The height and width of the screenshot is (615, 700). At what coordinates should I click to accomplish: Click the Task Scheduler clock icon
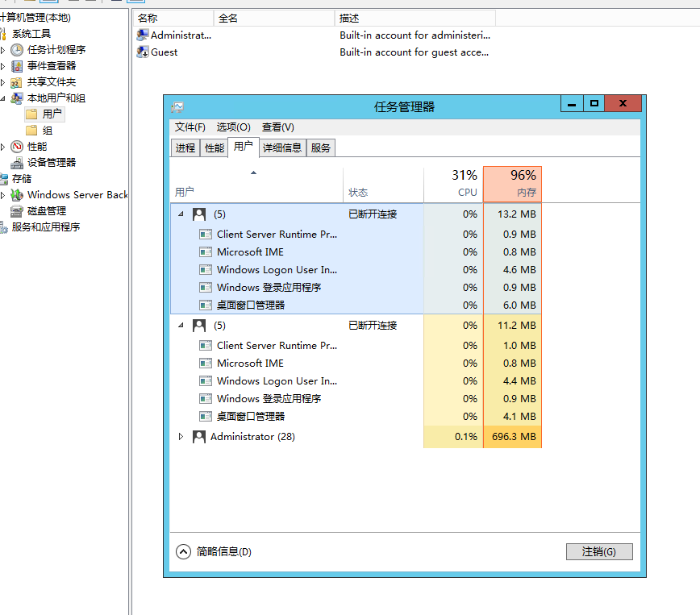(x=17, y=49)
